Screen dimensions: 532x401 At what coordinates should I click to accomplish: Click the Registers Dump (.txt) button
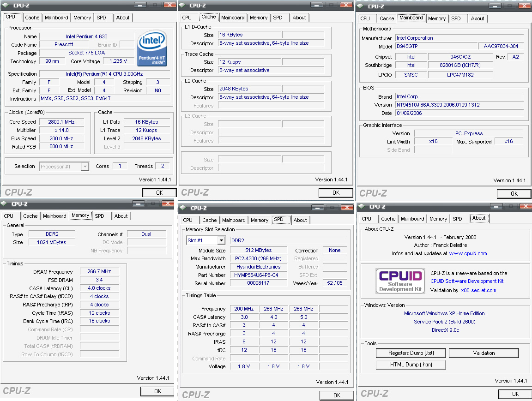(411, 353)
